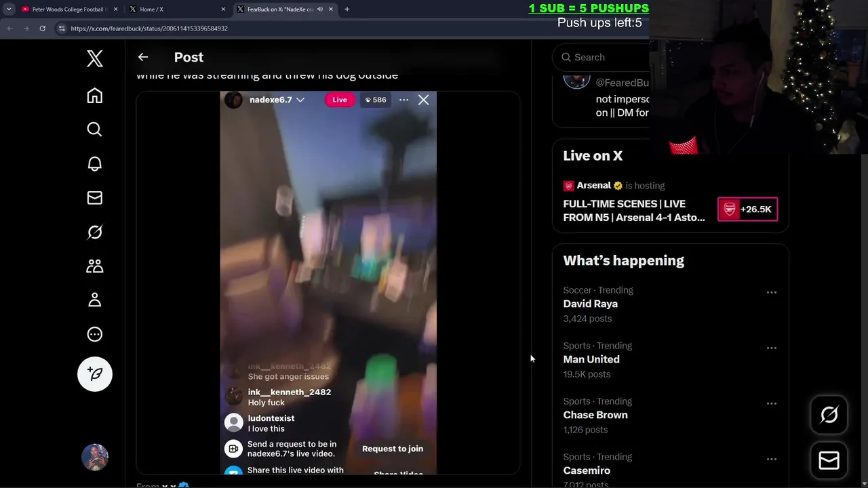Go back with the Post arrow
Image resolution: width=868 pixels, height=488 pixels.
pyautogui.click(x=142, y=58)
